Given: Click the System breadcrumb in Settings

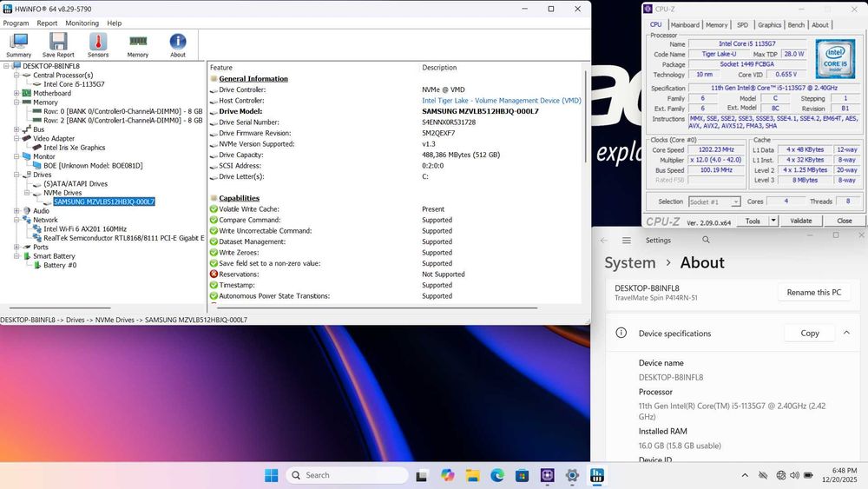Looking at the screenshot, I should 629,262.
